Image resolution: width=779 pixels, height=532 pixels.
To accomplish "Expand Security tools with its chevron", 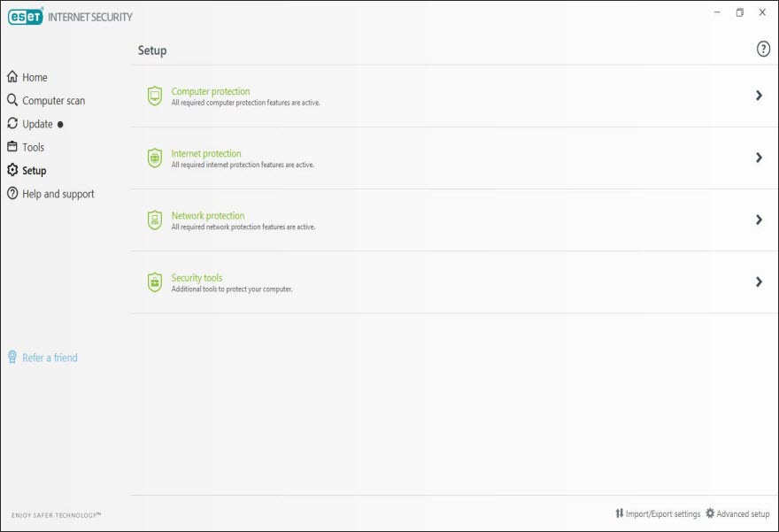I will pyautogui.click(x=759, y=281).
